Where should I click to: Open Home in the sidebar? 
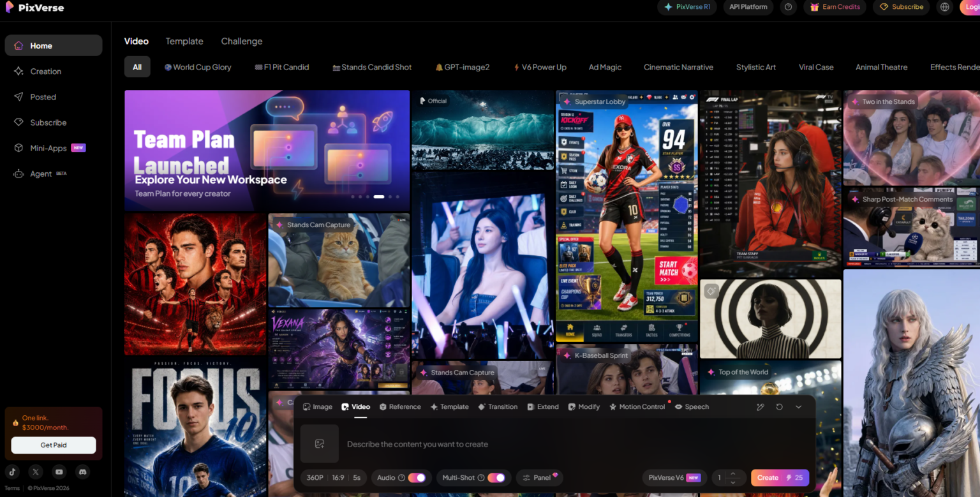click(x=54, y=45)
